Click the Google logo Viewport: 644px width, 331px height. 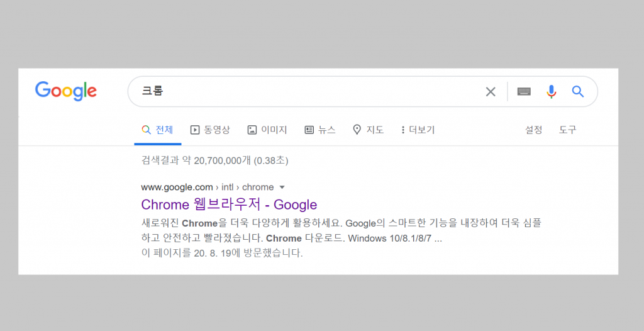click(x=65, y=91)
